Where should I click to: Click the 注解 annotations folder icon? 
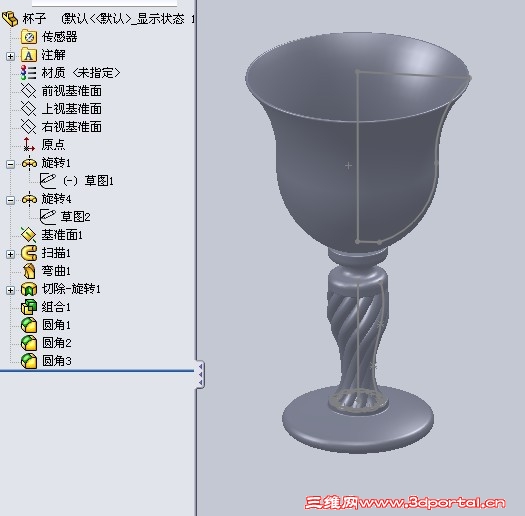coord(29,55)
